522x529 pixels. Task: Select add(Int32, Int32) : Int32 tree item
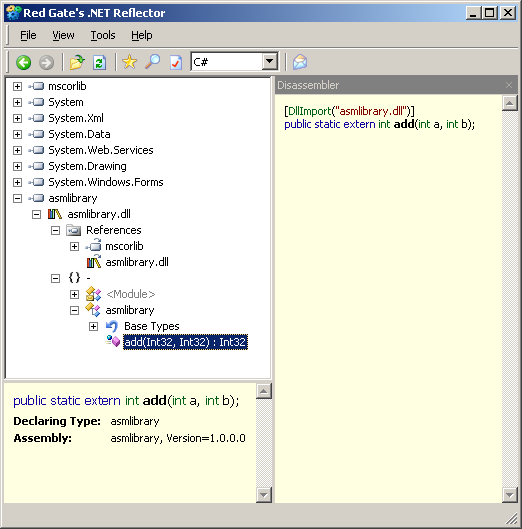coord(185,342)
